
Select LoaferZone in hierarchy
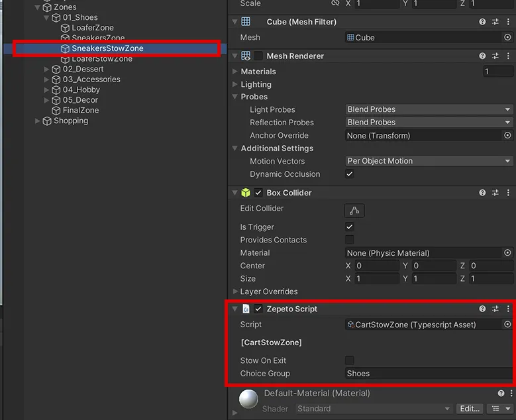pyautogui.click(x=93, y=28)
